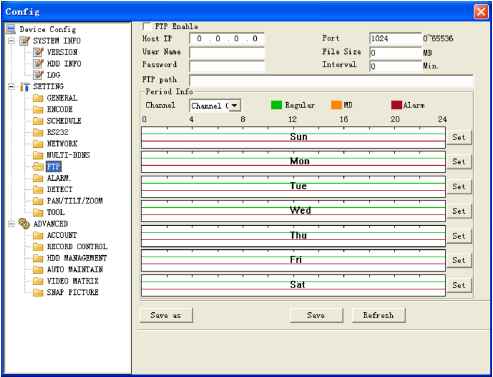Enable the FTP Enable checkbox
This screenshot has width=493, height=377.
pos(146,26)
